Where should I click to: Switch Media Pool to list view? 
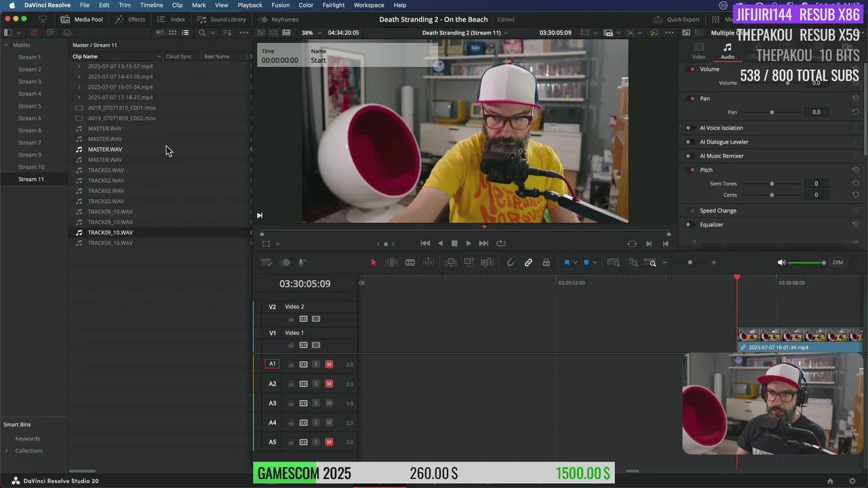tap(185, 33)
